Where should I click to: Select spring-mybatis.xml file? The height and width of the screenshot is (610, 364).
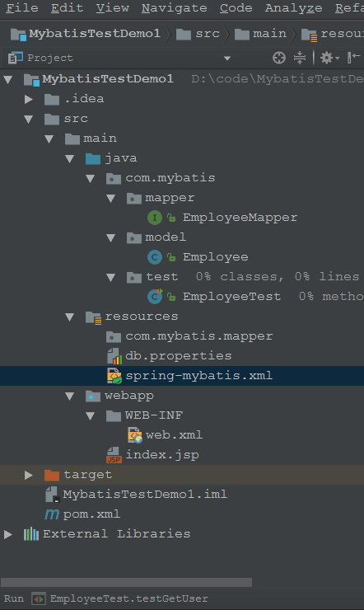[199, 376]
